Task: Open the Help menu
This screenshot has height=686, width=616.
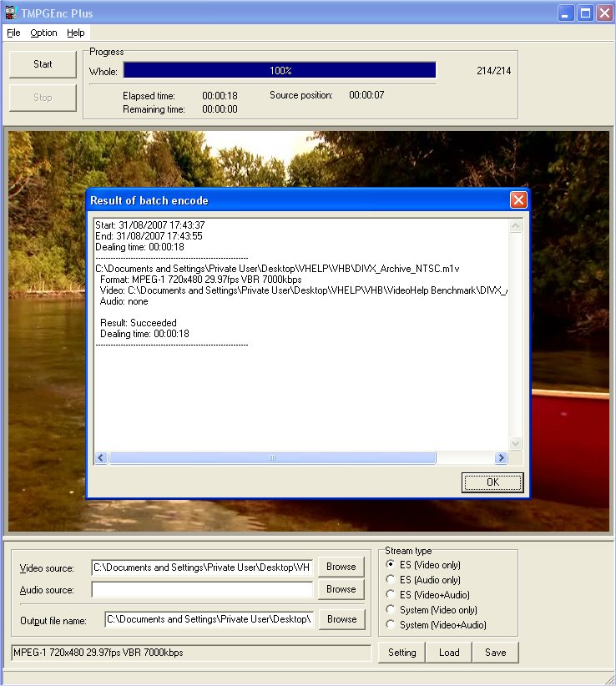Action: point(75,33)
